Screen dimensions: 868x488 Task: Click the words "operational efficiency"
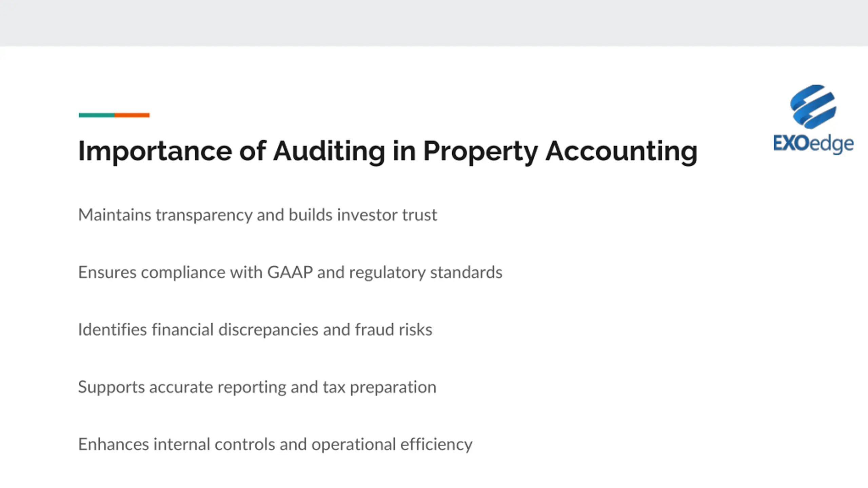(x=392, y=444)
